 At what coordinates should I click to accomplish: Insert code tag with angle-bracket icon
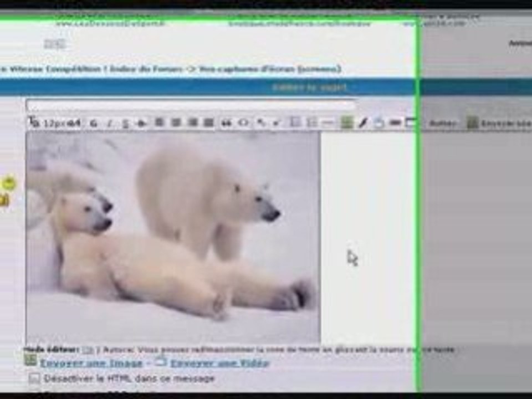click(243, 122)
